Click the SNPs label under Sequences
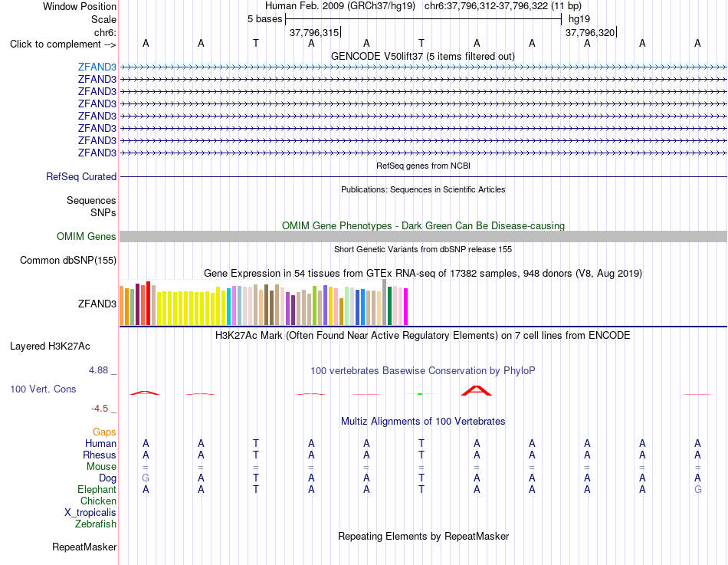Screen dimensions: 728x565 [x=103, y=212]
